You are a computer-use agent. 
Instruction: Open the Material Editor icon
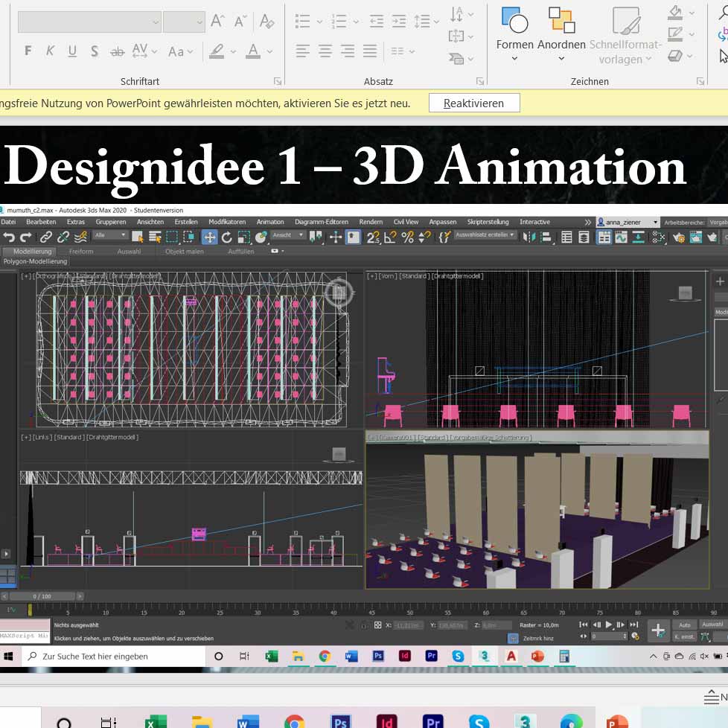659,237
